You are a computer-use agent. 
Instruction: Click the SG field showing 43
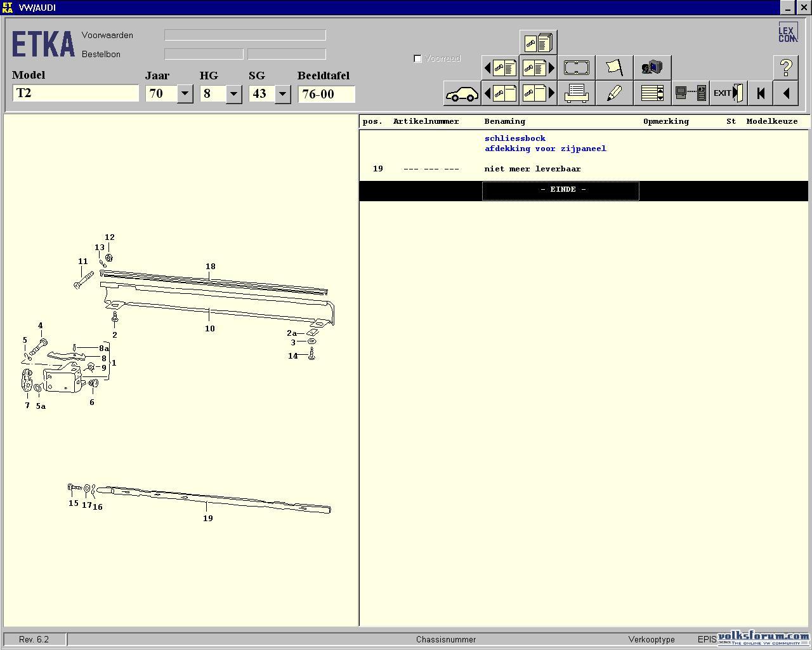[262, 94]
